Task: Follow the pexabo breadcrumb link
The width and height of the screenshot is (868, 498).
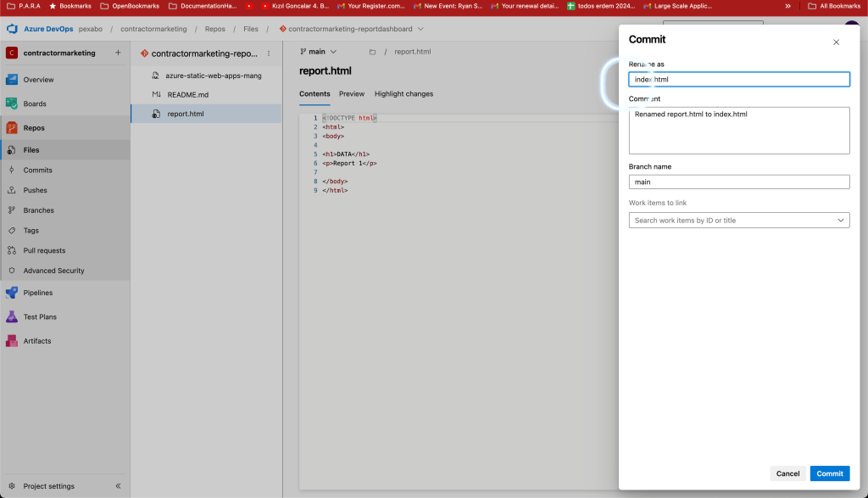Action: [90, 29]
